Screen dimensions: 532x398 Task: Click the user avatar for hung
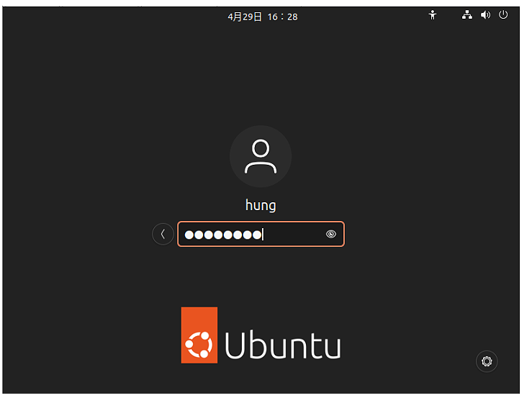point(261,156)
